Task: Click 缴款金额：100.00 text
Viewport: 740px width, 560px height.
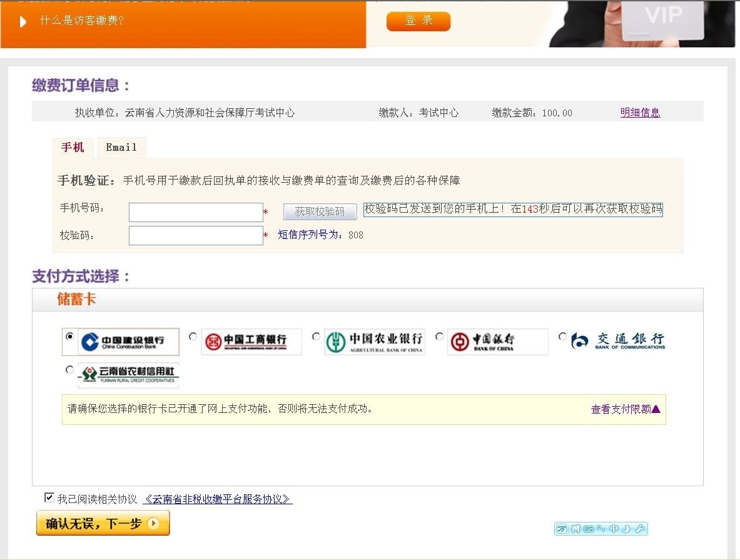Action: click(x=532, y=113)
